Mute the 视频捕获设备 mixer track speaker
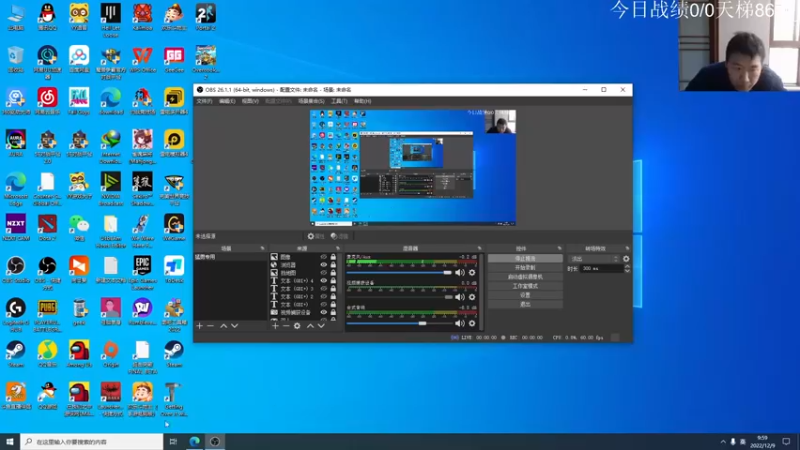800x450 pixels. 460,297
